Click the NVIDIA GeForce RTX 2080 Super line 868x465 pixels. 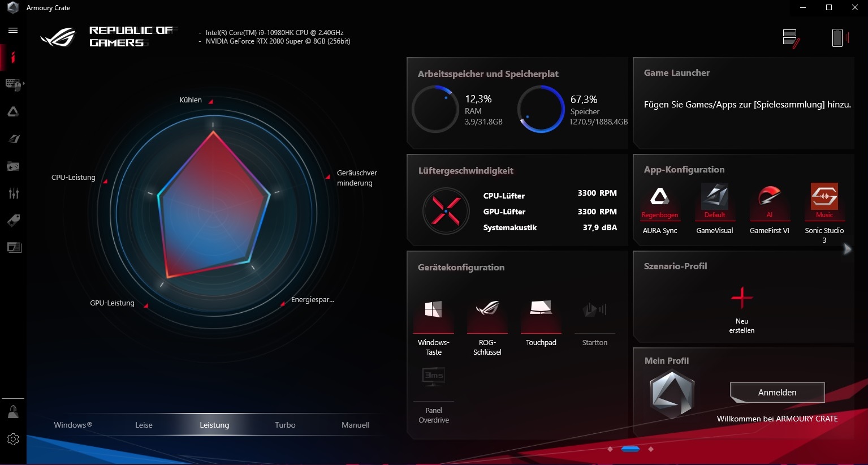278,41
